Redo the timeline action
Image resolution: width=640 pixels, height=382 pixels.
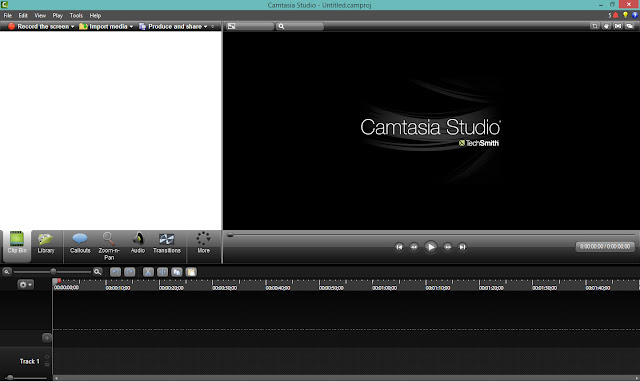point(130,272)
